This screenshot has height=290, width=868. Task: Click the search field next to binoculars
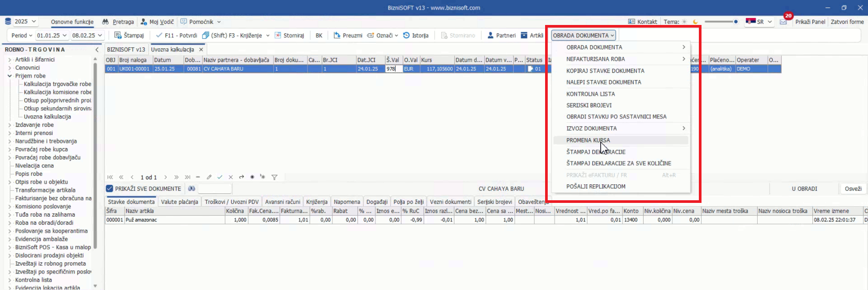tap(215, 189)
